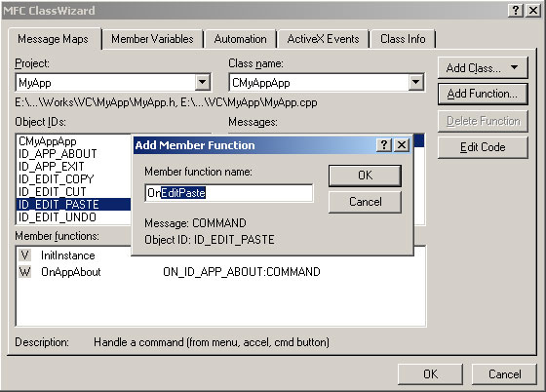Select ID_EDIT_COPY in Object IDs list
Image resolution: width=546 pixels, height=392 pixels.
74,179
